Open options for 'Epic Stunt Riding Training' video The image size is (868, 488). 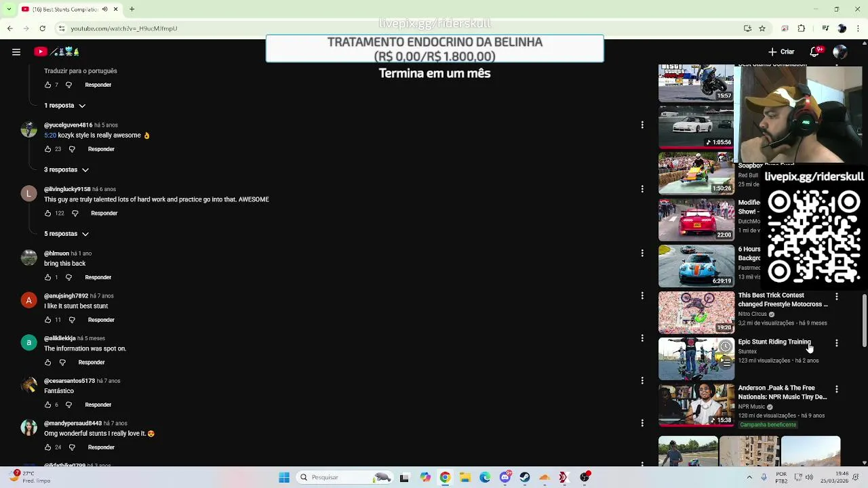[x=837, y=343]
